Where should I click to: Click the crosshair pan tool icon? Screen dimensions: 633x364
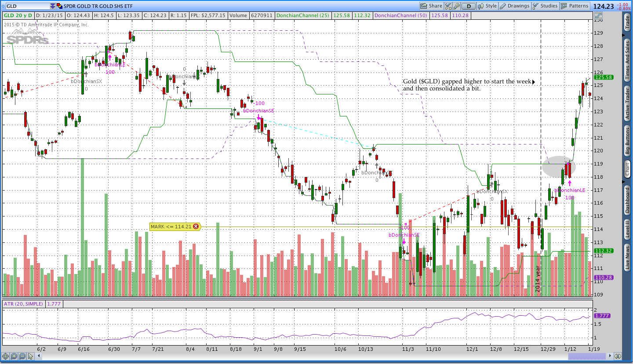(x=6, y=356)
